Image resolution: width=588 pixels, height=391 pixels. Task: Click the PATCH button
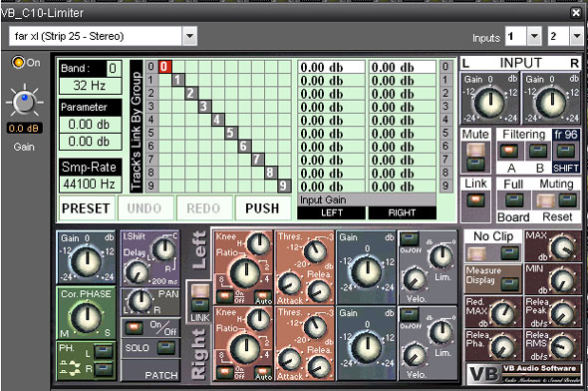(150, 371)
